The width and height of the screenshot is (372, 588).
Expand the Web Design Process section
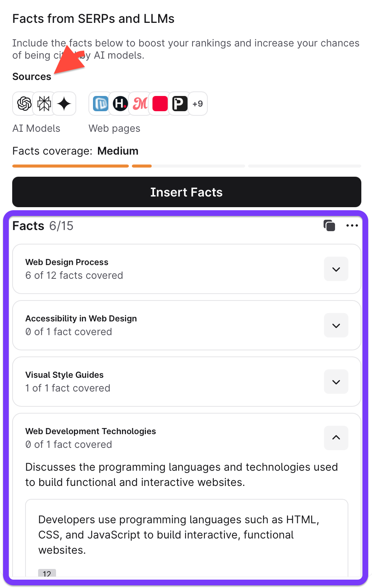(336, 269)
